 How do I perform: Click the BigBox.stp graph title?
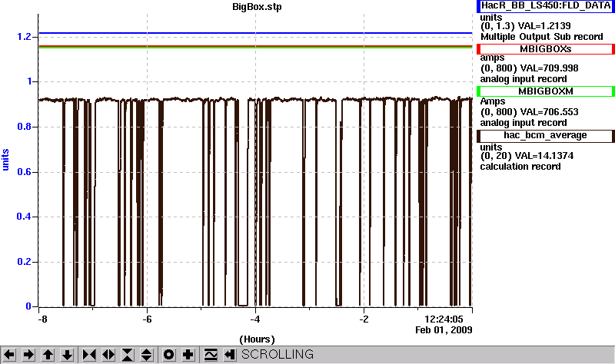257,7
